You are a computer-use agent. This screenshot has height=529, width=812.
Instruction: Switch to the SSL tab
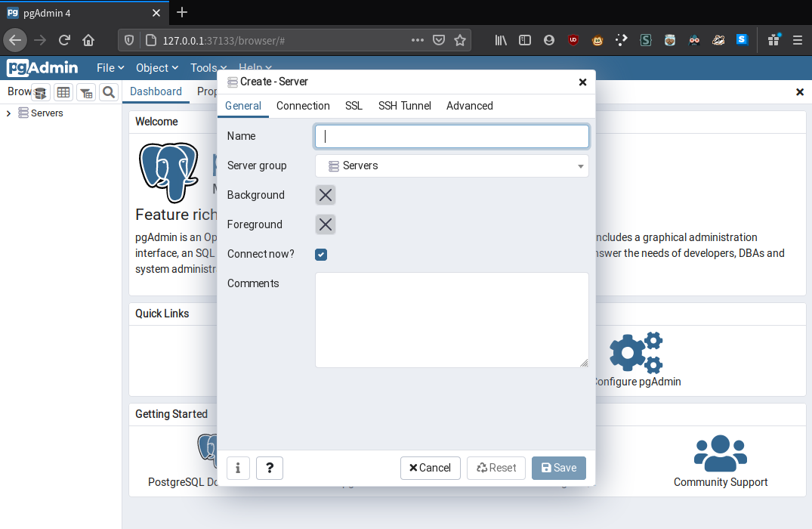(354, 106)
